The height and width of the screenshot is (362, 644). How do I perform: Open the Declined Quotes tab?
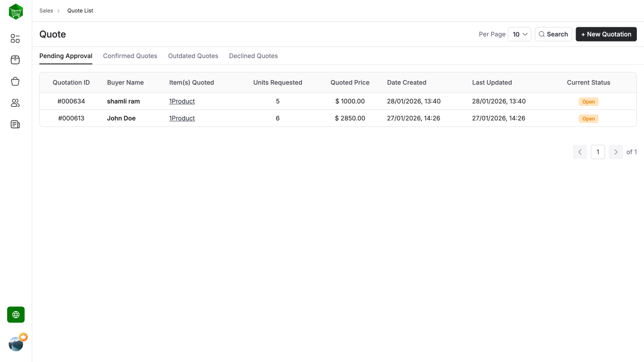[253, 56]
